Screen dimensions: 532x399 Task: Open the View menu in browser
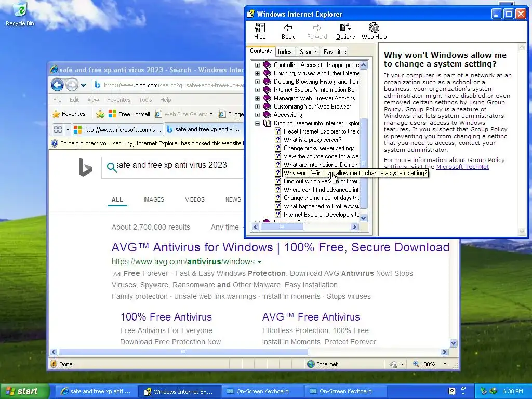[93, 100]
